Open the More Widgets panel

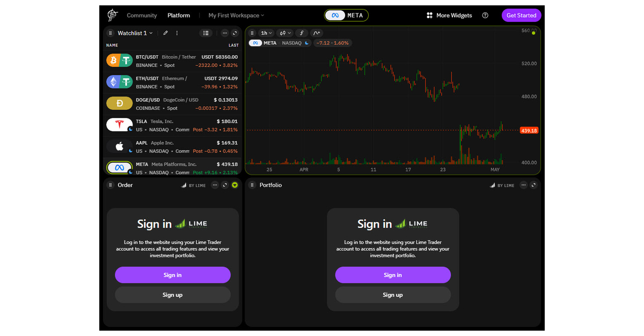point(449,15)
